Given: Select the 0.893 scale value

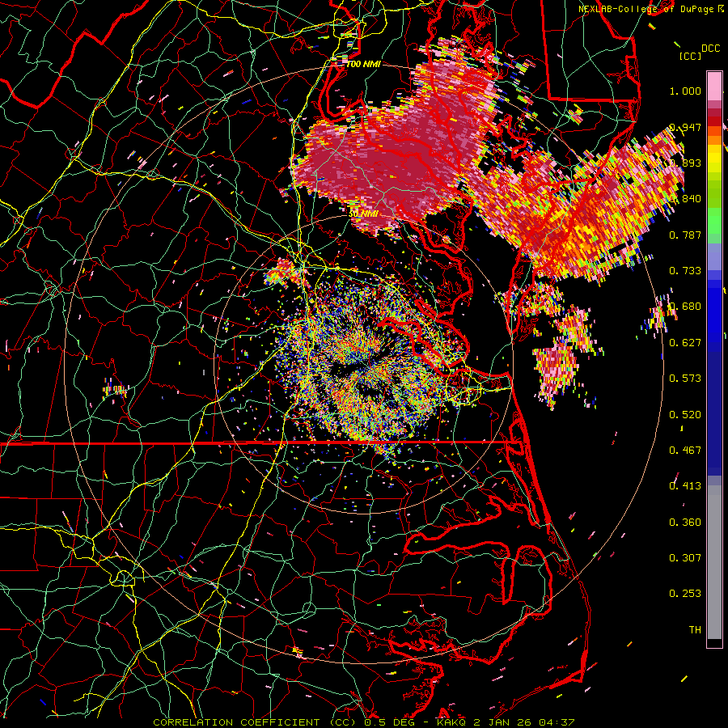Looking at the screenshot, I should (x=685, y=163).
